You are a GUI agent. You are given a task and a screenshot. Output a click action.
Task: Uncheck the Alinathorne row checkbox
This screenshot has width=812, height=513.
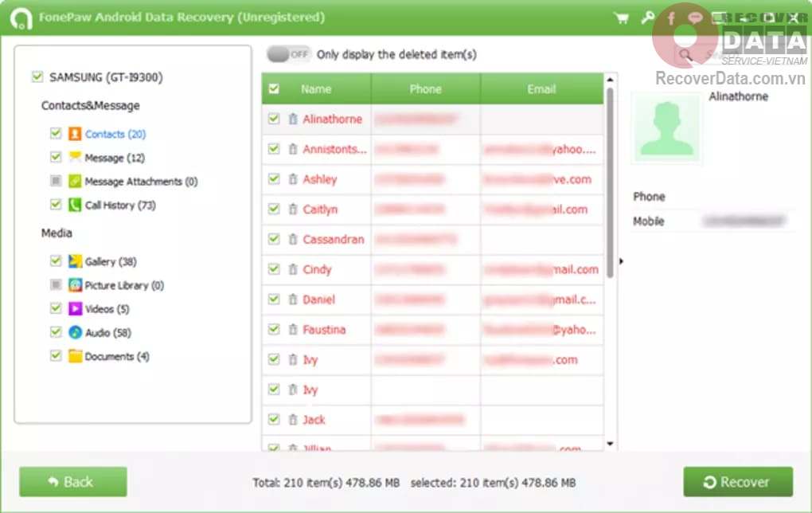(274, 119)
